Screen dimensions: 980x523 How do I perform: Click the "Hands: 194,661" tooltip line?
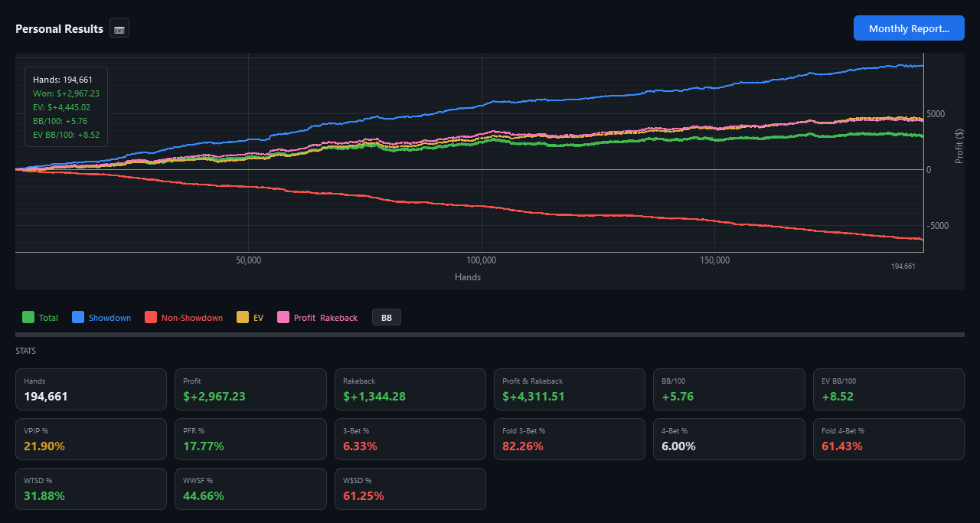[62, 80]
